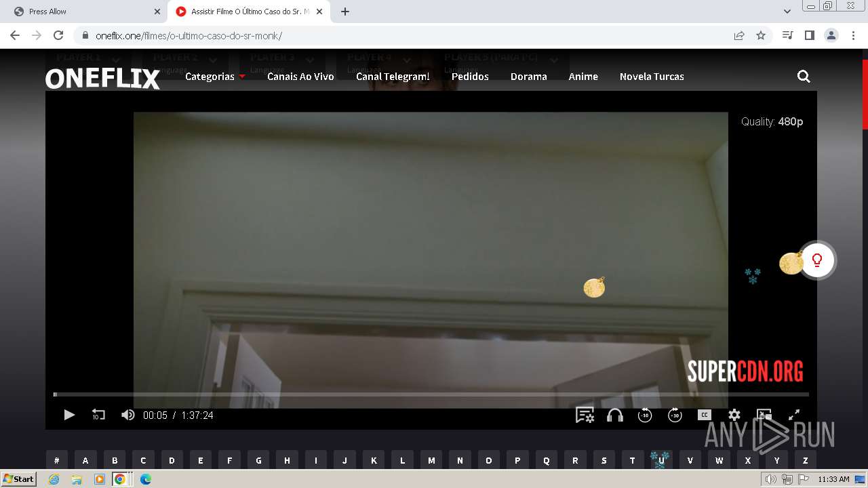Filter titles by letter J
The height and width of the screenshot is (488, 868).
[344, 460]
